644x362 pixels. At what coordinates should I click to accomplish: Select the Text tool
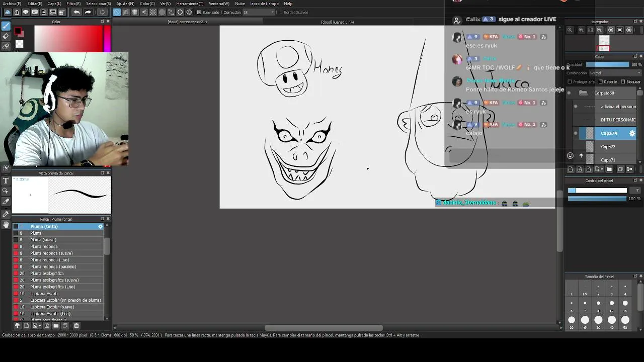tap(6, 180)
